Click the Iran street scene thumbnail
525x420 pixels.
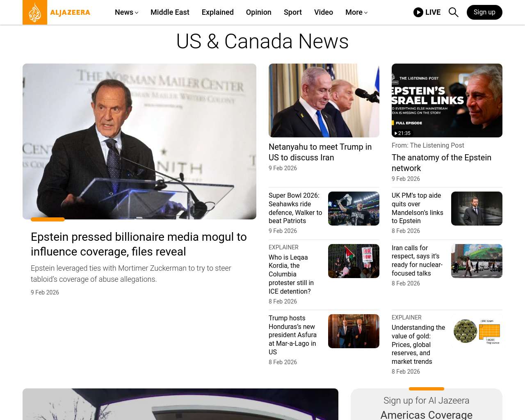pyautogui.click(x=477, y=261)
